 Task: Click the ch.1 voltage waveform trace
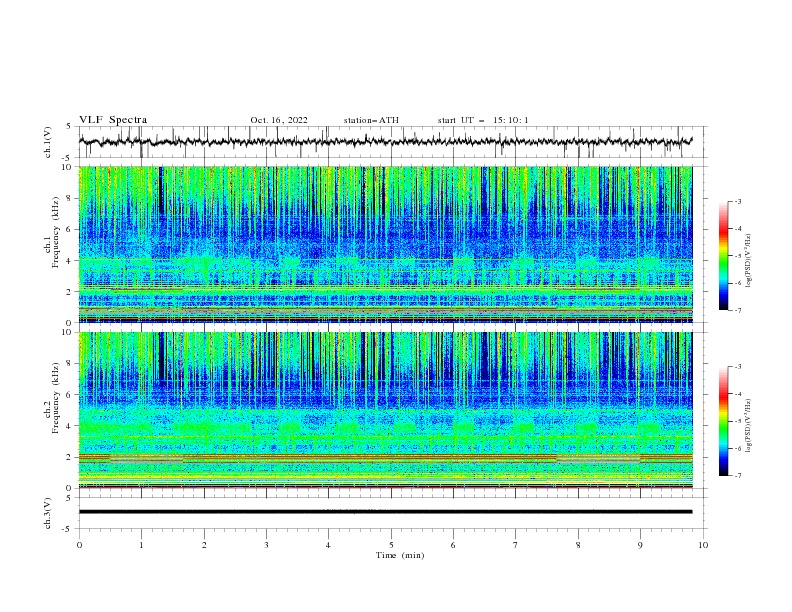coord(385,141)
